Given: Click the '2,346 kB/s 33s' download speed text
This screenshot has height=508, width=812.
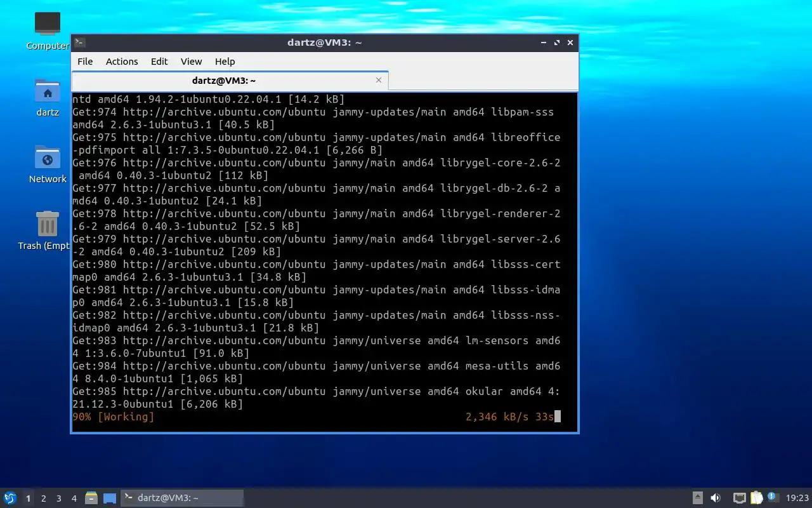Looking at the screenshot, I should point(509,417).
